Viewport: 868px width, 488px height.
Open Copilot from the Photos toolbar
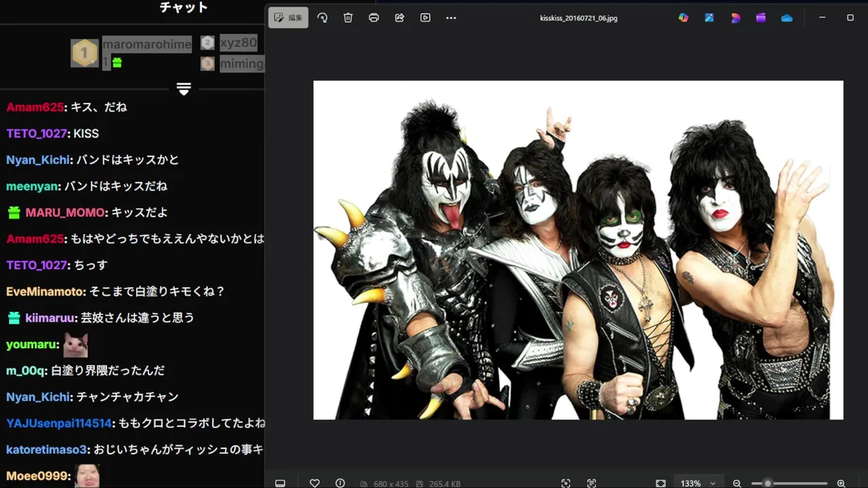(x=684, y=18)
